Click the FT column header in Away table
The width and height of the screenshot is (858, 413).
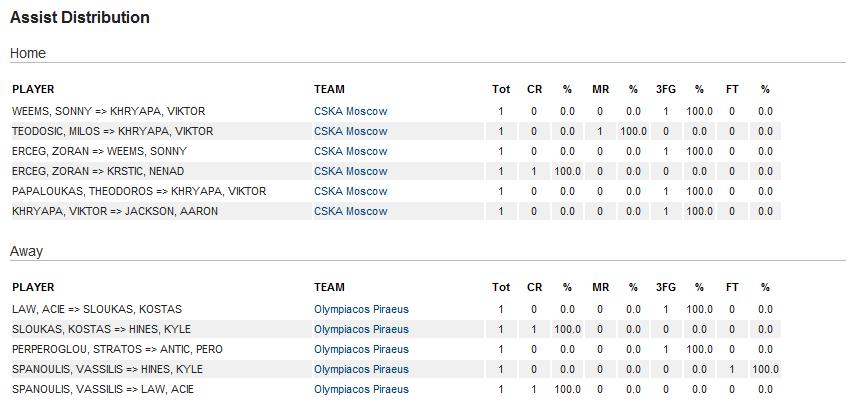click(x=732, y=287)
